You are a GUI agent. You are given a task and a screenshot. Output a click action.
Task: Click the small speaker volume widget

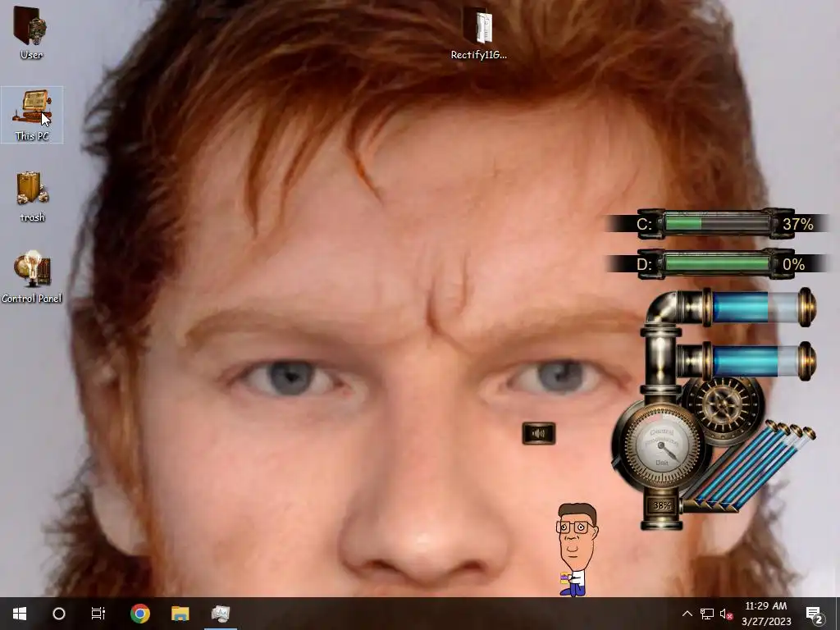[x=539, y=433]
